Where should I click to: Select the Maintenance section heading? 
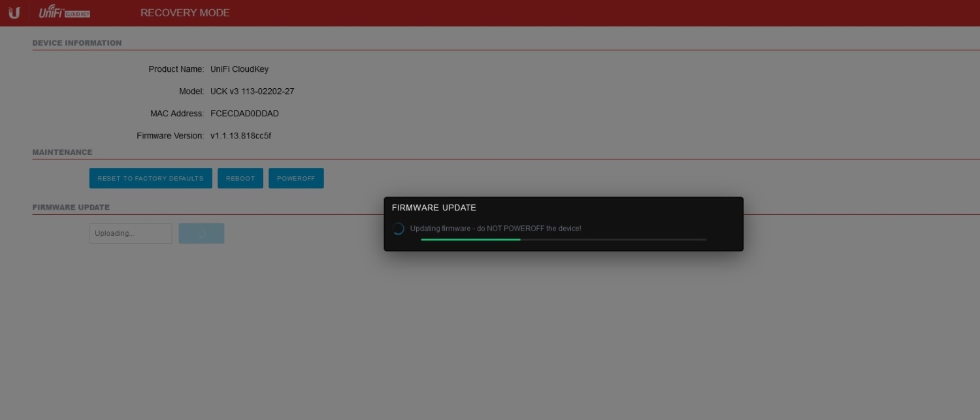[62, 152]
